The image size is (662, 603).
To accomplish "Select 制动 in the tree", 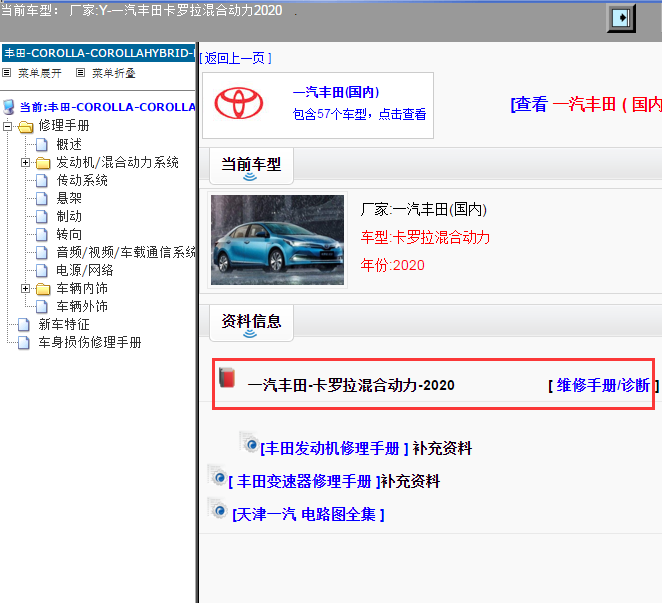I will tap(69, 216).
